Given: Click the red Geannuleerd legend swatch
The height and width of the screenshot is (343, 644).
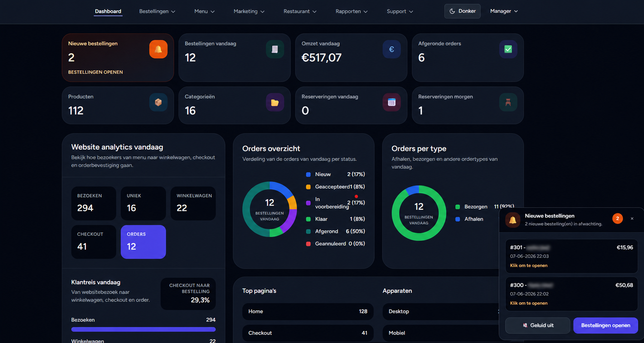Looking at the screenshot, I should pyautogui.click(x=308, y=244).
